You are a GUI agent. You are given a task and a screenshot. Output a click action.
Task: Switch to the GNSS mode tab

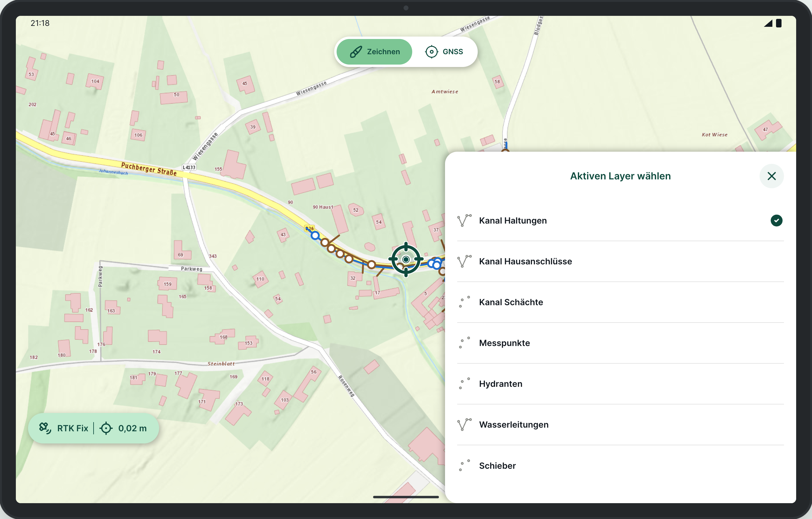click(444, 51)
